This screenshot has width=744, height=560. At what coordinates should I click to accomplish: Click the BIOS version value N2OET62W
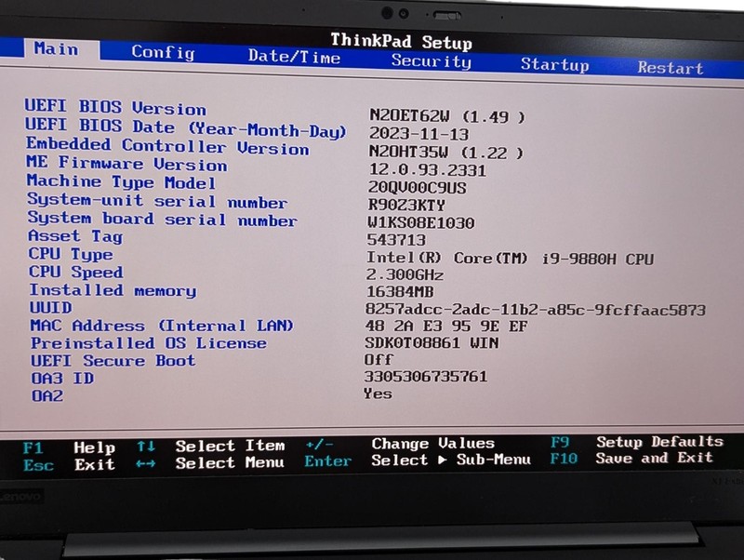(x=447, y=115)
